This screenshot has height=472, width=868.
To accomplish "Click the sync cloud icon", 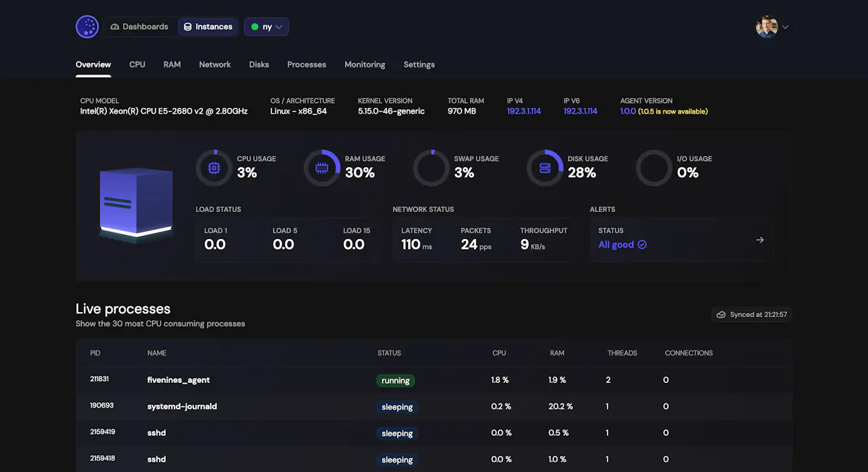I will (x=720, y=315).
